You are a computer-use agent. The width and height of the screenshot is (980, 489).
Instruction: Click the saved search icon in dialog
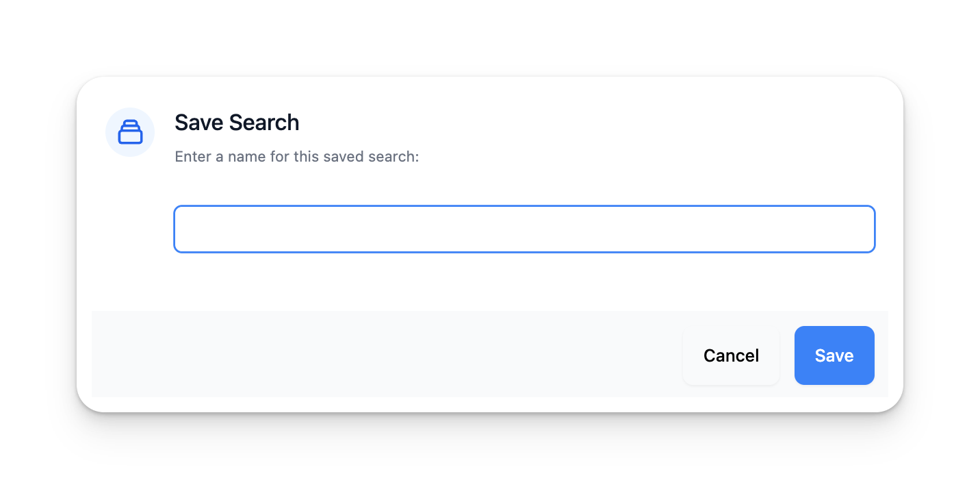click(x=130, y=132)
